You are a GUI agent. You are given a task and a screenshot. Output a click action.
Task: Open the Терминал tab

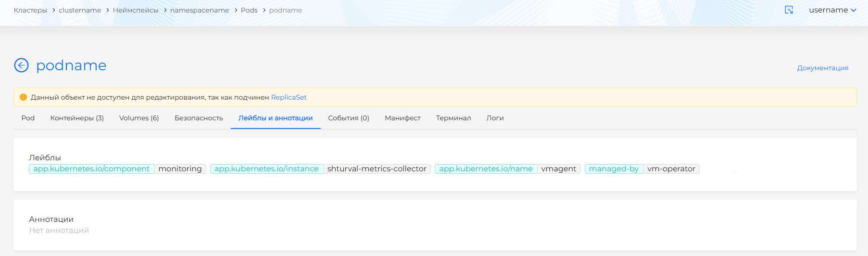453,118
